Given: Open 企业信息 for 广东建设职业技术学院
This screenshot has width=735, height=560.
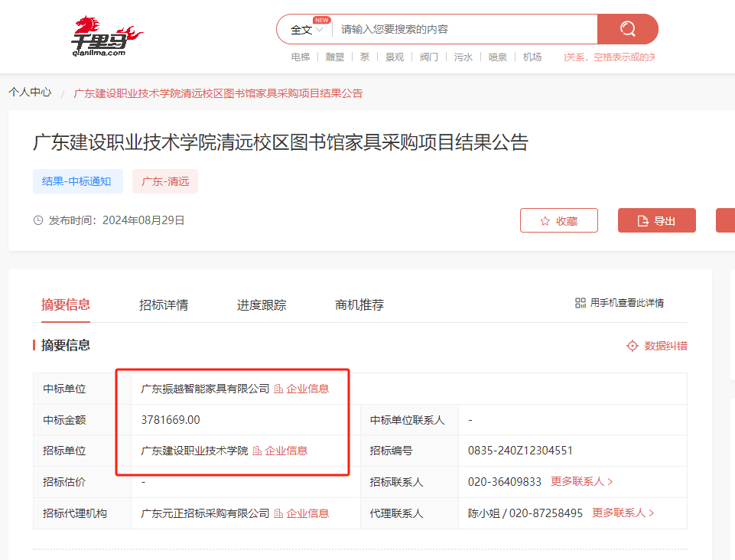Looking at the screenshot, I should click(x=286, y=451).
